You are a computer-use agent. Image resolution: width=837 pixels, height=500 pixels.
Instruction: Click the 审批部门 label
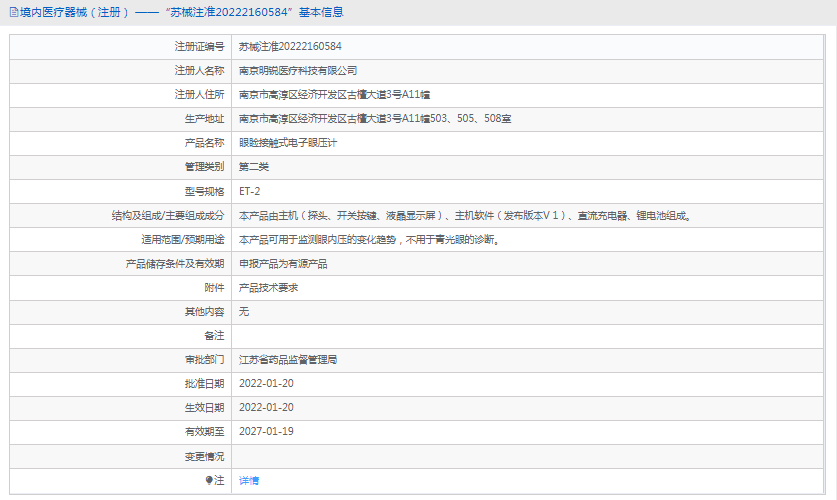click(x=204, y=360)
